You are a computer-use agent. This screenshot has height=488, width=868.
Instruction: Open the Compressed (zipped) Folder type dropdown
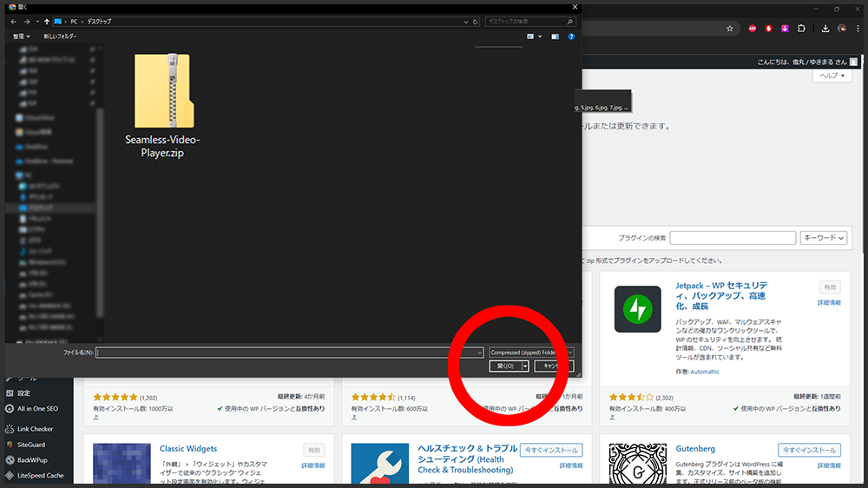tap(531, 353)
